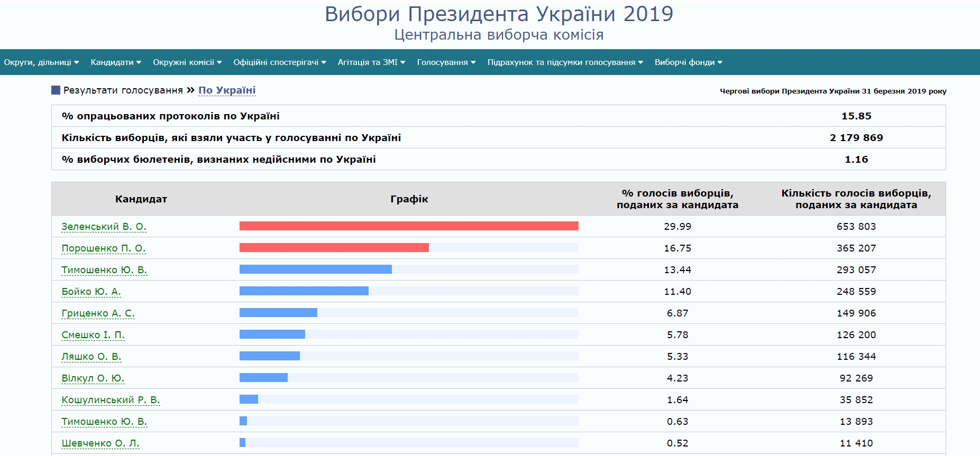This screenshot has height=456, width=980.
Task: Select candidate Гриценко А. С. link
Action: pos(98,313)
